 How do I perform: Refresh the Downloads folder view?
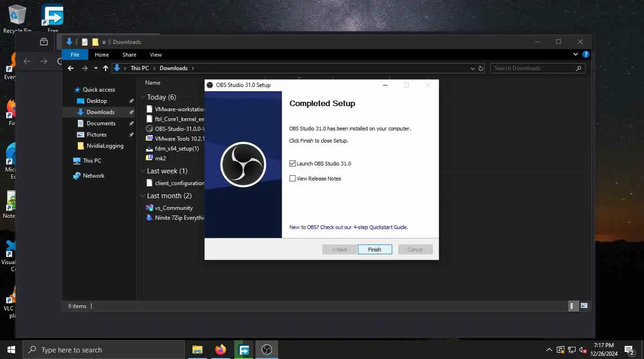click(481, 68)
